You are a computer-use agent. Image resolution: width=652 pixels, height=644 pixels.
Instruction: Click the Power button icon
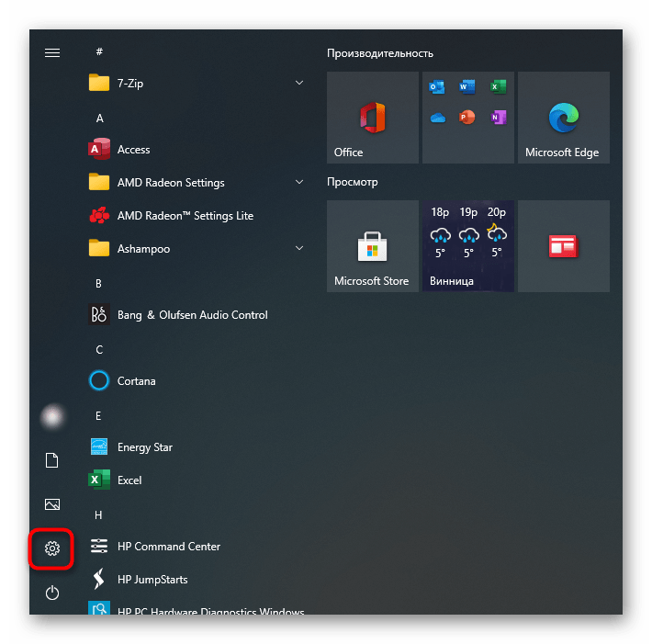click(x=52, y=593)
